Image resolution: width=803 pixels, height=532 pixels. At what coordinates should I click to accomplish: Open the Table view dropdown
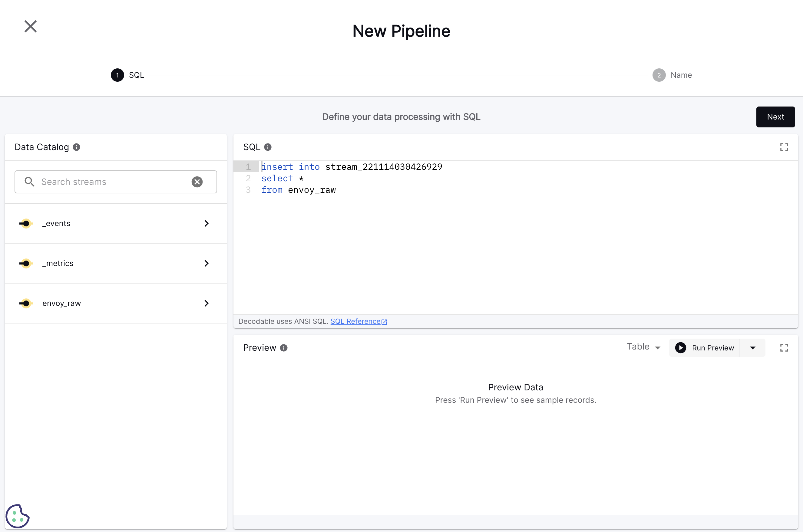[x=643, y=347]
